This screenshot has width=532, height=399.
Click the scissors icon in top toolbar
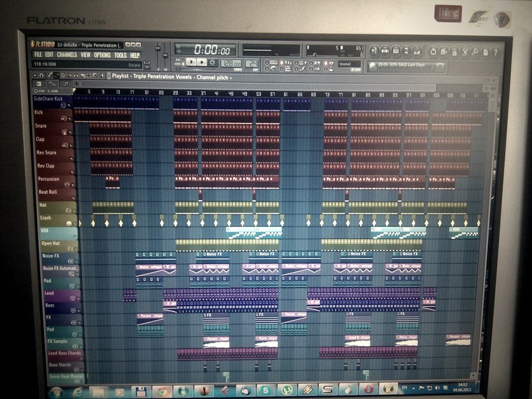[x=465, y=52]
